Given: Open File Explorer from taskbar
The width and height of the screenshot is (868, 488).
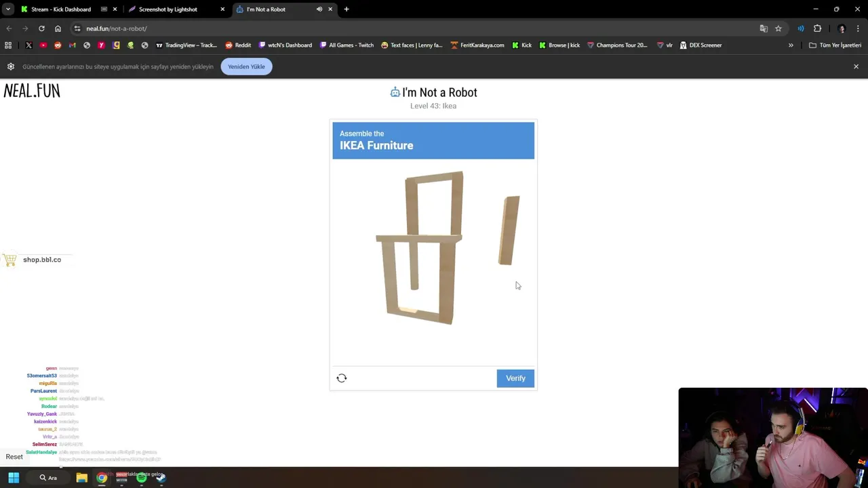Looking at the screenshot, I should pos(81,478).
